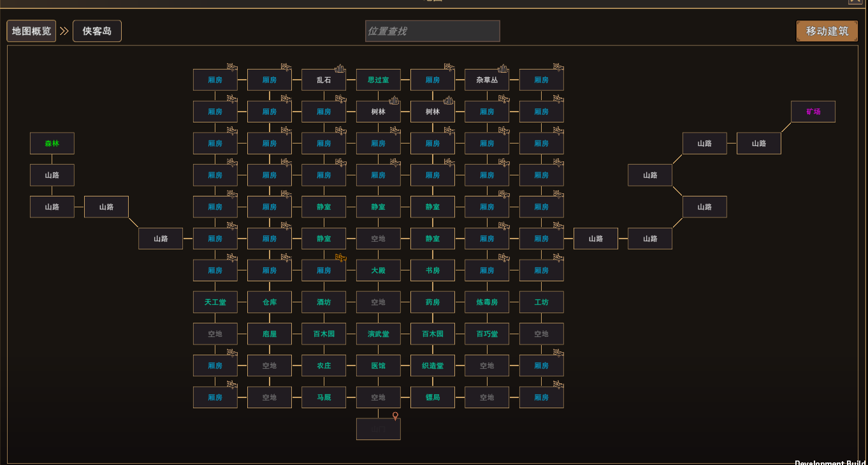This screenshot has height=465, width=868.
Task: Open the 地图概览 breadcrumb
Action: (x=31, y=31)
